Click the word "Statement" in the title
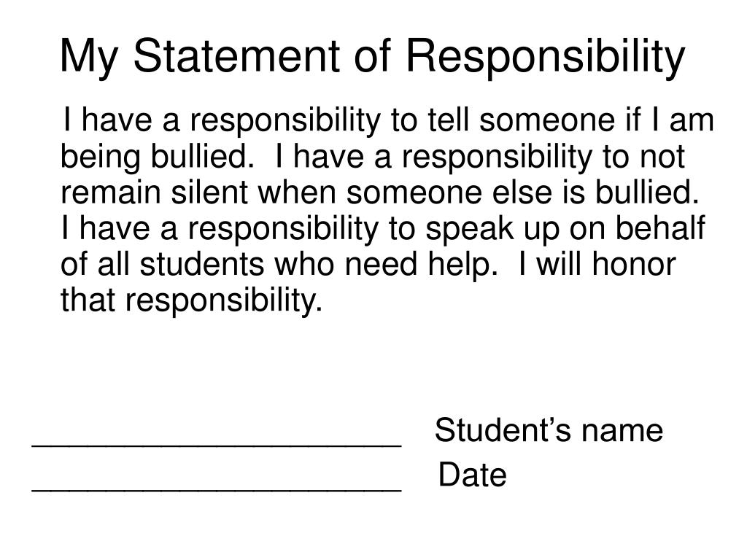This screenshot has height=560, width=747. click(237, 55)
